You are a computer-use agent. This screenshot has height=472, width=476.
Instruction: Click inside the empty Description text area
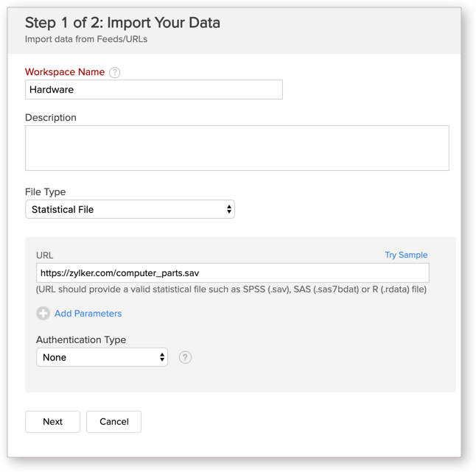(x=237, y=148)
